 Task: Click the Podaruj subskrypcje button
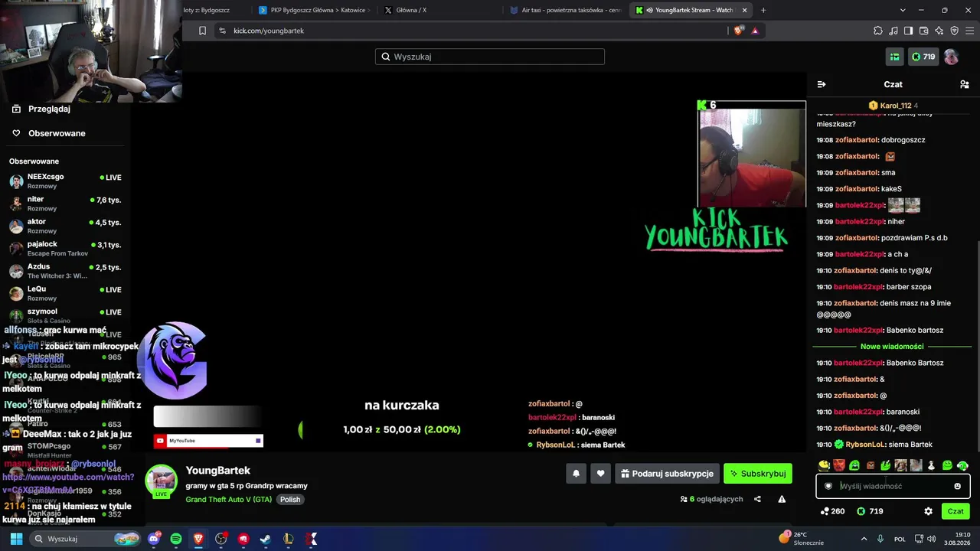click(x=667, y=474)
